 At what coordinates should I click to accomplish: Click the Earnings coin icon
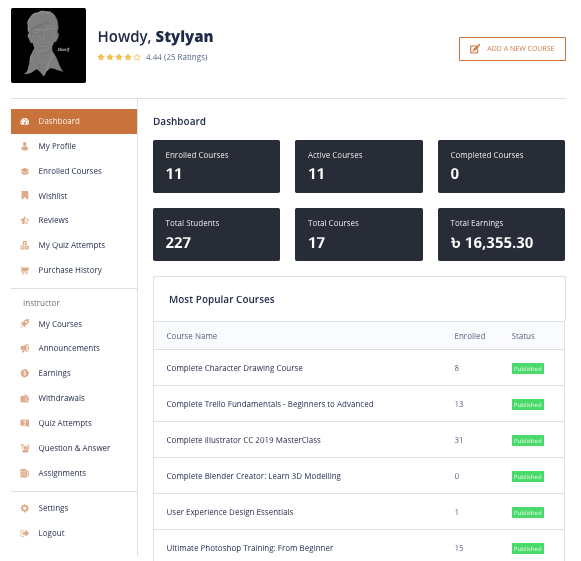pyautogui.click(x=24, y=373)
